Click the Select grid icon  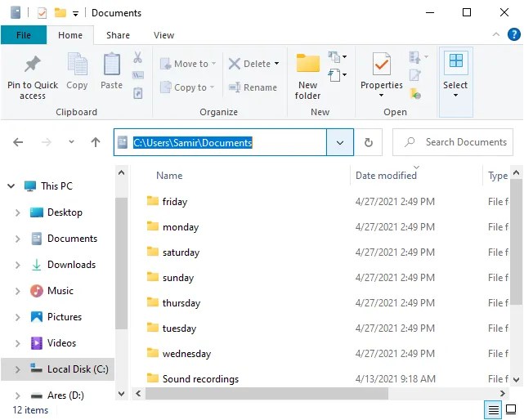[x=456, y=60]
